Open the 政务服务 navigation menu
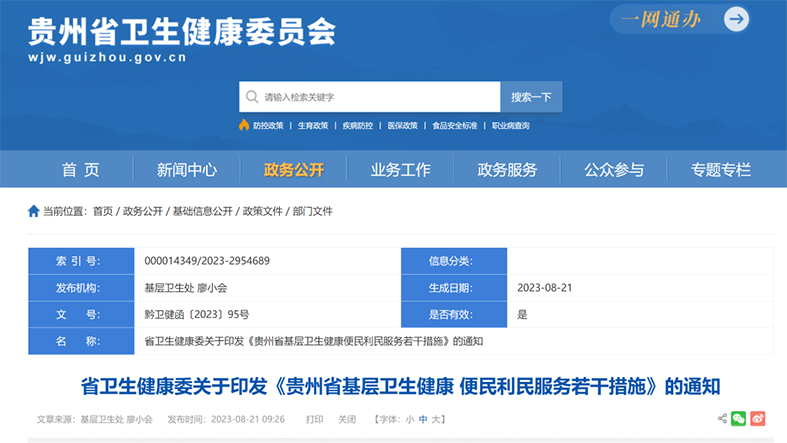Screen dimensions: 787x443 tap(507, 170)
